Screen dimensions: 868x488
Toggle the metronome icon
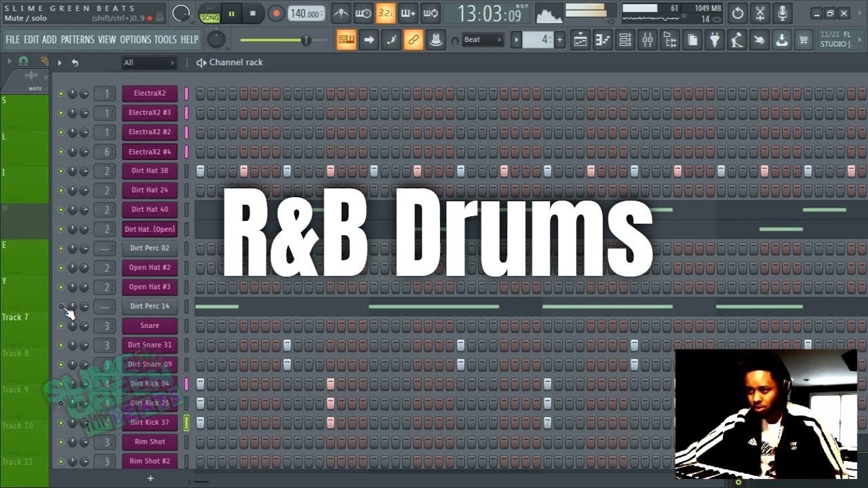coord(340,13)
